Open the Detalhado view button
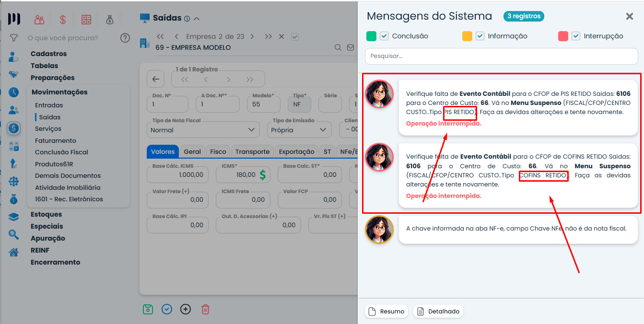 pos(438,312)
